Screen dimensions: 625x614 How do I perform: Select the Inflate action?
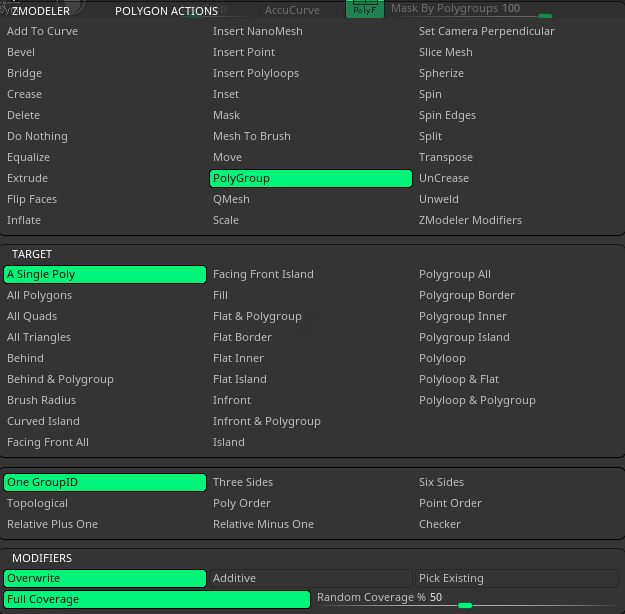(x=24, y=220)
